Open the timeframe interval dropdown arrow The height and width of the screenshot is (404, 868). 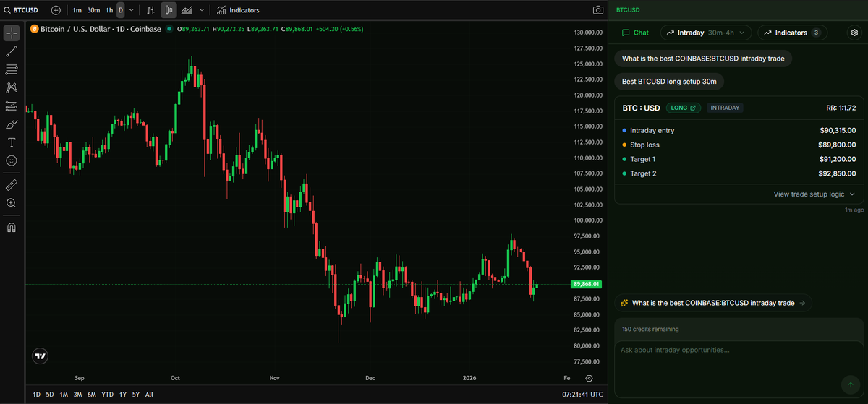[x=131, y=10]
